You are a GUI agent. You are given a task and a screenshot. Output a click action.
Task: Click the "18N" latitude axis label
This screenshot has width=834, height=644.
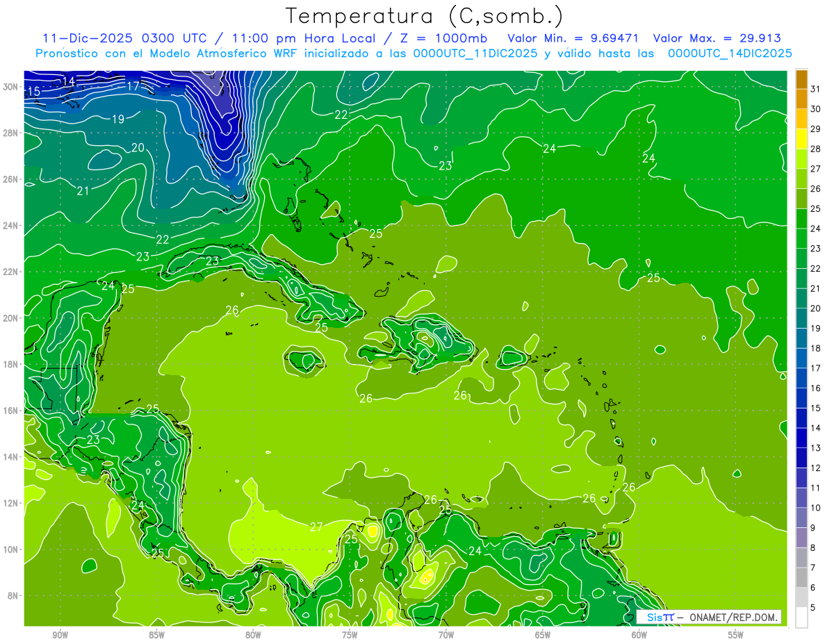click(x=10, y=364)
